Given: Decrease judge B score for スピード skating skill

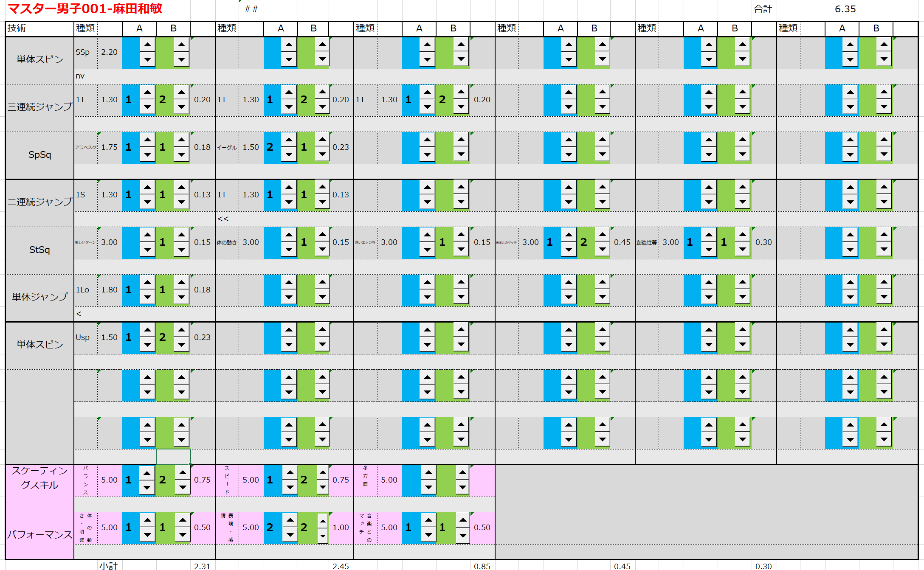Looking at the screenshot, I should (x=323, y=487).
